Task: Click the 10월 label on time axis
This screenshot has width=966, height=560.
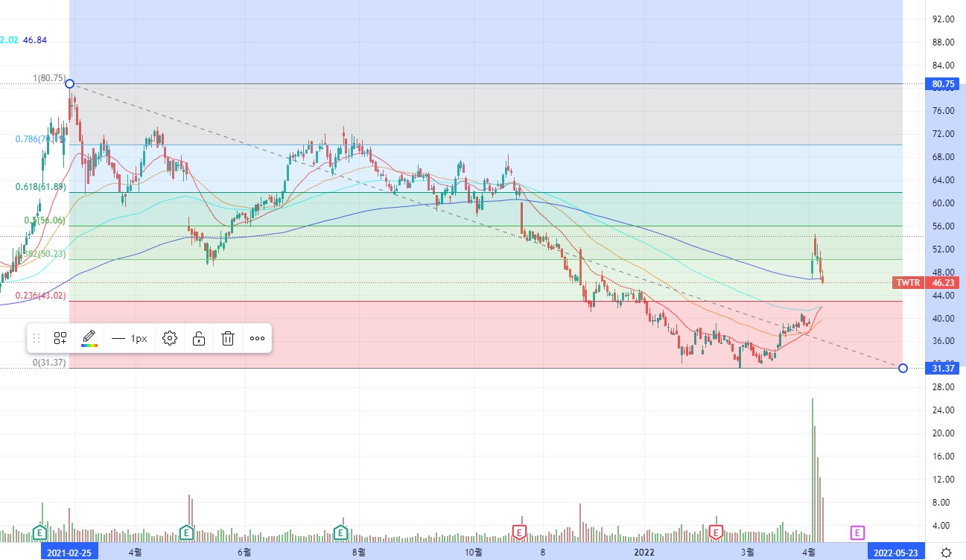Action: click(474, 553)
